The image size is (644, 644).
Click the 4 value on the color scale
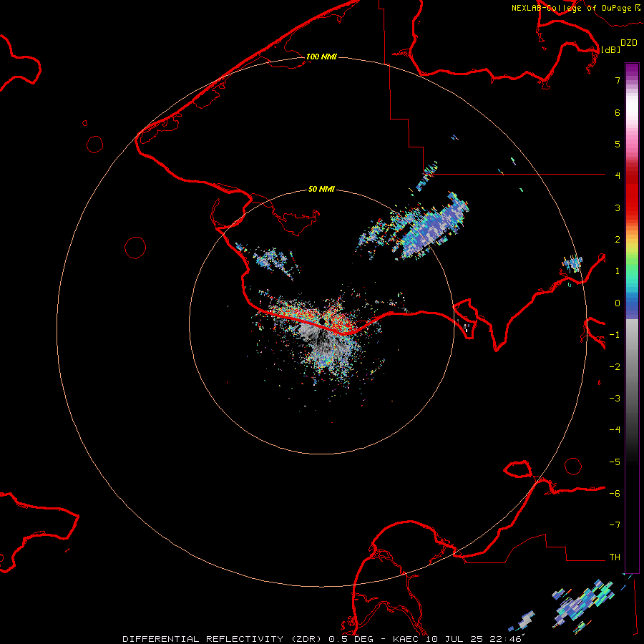coord(618,176)
